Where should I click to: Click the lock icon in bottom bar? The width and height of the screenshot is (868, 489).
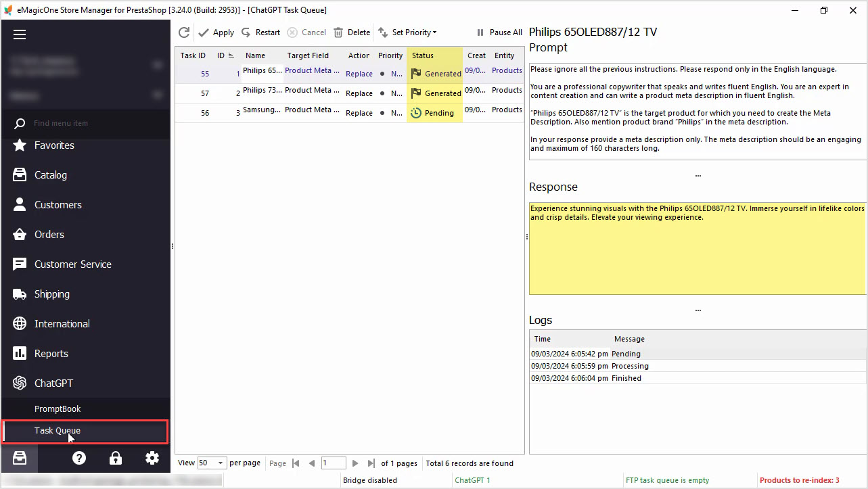(x=116, y=458)
